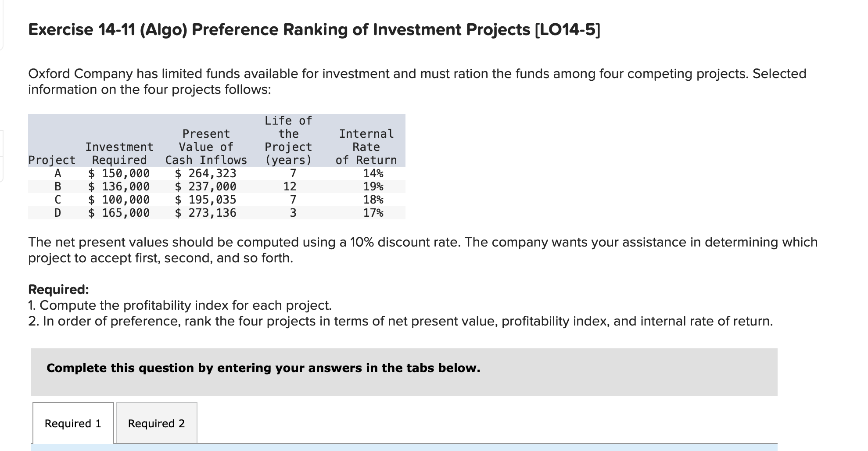Click requirement 1 profitability index sentence
Image resolution: width=868 pixels, height=451 pixels.
(180, 305)
